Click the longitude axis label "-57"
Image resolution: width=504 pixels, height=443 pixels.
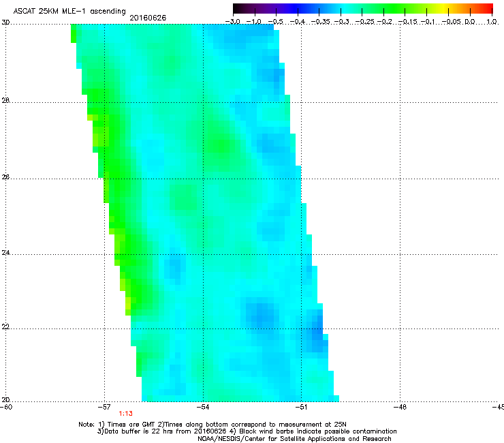click(104, 407)
